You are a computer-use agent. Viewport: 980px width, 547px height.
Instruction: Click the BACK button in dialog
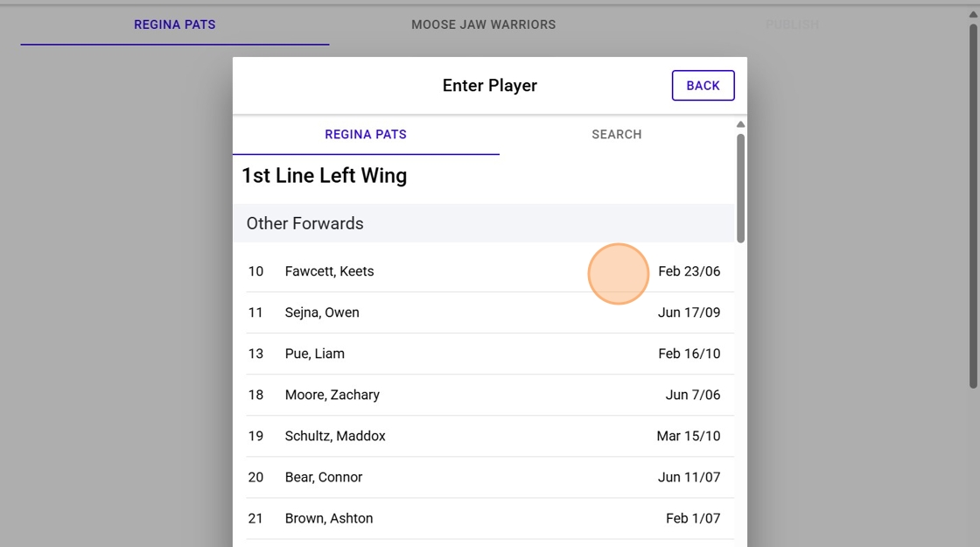pos(703,86)
